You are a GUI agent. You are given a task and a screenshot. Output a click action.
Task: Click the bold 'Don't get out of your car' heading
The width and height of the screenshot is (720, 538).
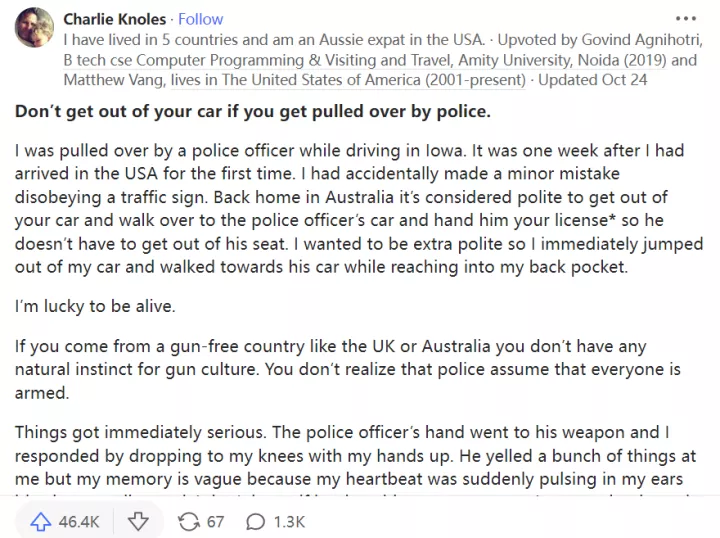(x=253, y=110)
